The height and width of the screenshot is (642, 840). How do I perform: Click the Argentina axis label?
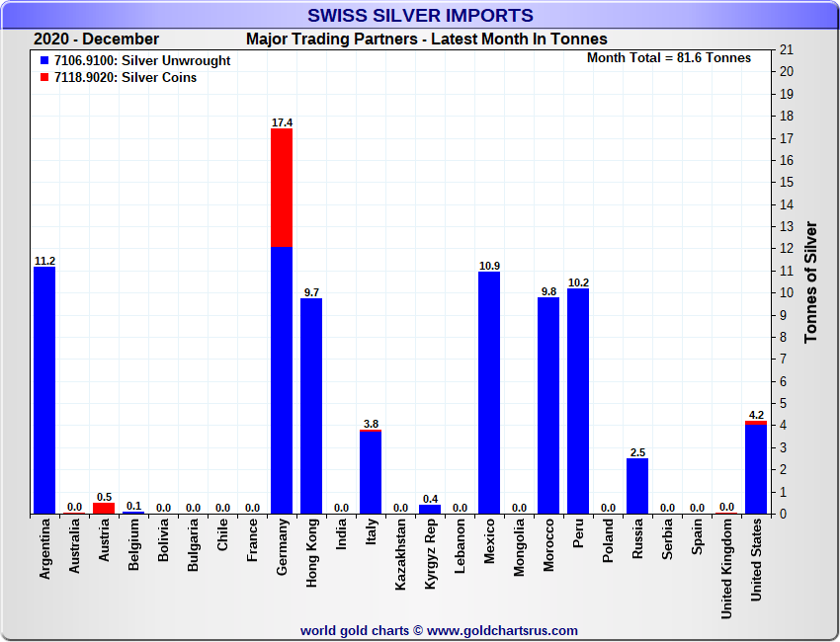click(44, 549)
